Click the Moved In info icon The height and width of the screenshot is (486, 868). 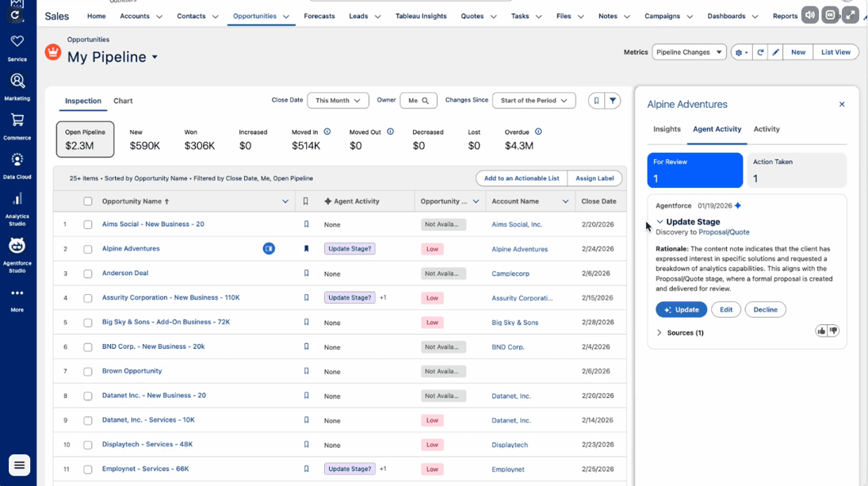[327, 132]
